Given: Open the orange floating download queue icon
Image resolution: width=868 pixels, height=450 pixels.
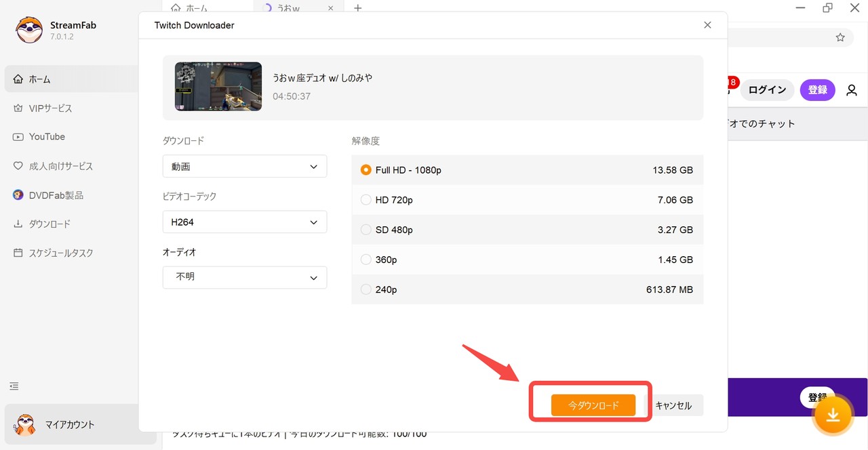Looking at the screenshot, I should tap(833, 414).
